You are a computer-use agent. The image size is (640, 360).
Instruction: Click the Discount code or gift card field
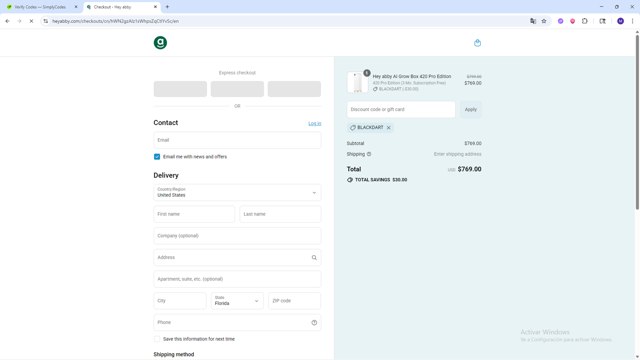(401, 109)
